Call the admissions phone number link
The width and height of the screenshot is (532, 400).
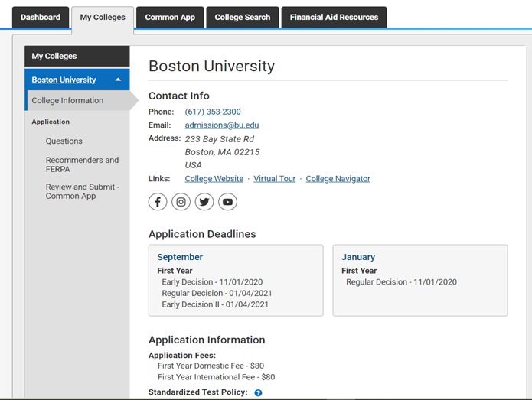click(x=213, y=112)
